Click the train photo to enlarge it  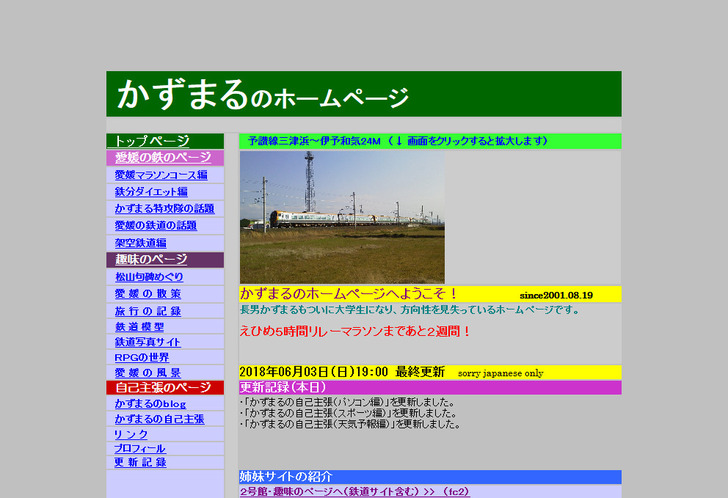341,217
